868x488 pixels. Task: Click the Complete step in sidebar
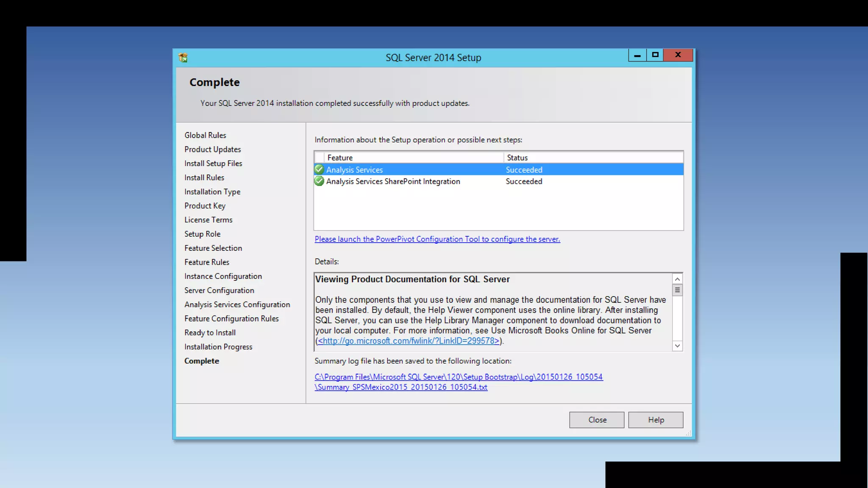click(x=202, y=361)
